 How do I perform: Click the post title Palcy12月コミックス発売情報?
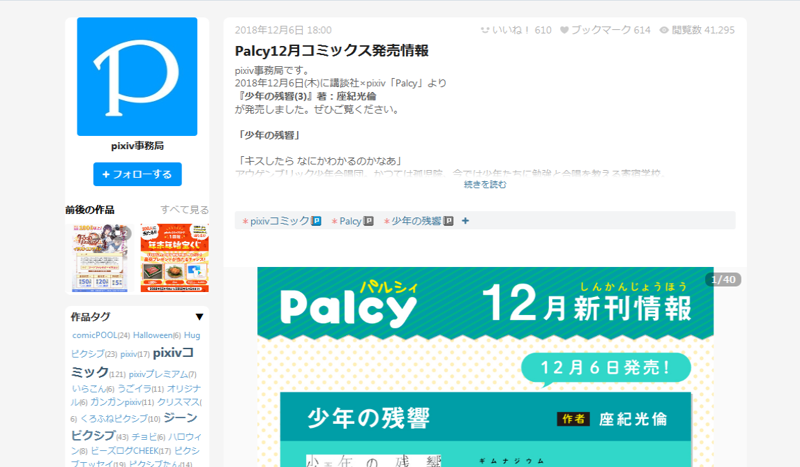[x=332, y=51]
